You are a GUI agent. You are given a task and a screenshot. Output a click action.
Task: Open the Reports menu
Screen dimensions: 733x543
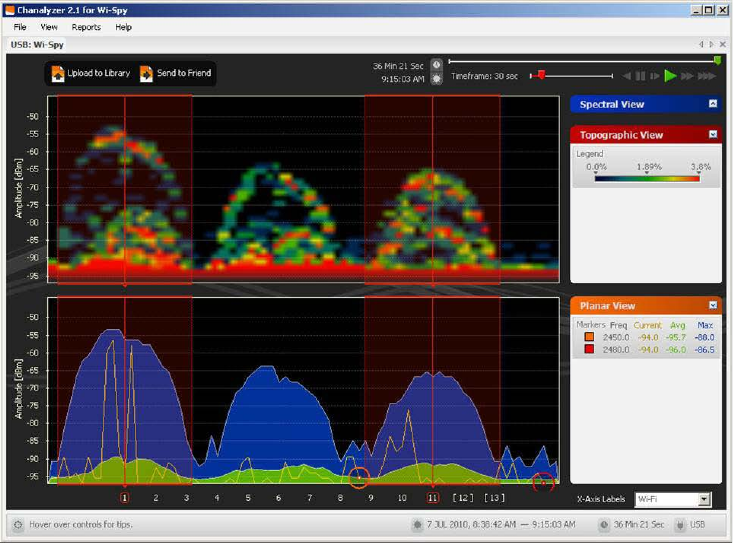click(86, 27)
